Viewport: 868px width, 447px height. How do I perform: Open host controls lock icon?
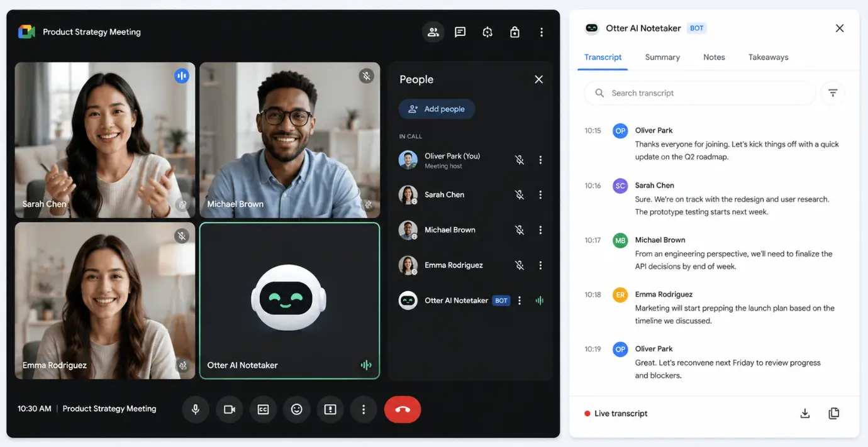pos(515,32)
